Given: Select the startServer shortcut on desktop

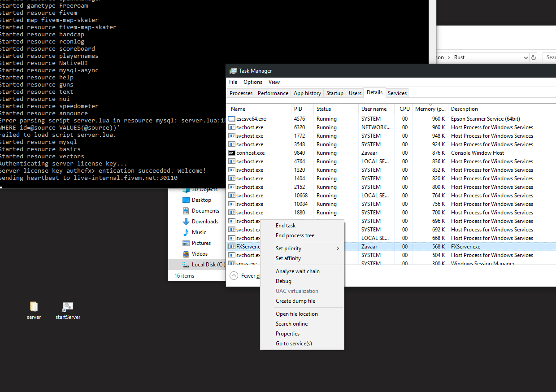Looking at the screenshot, I should (x=68, y=310).
